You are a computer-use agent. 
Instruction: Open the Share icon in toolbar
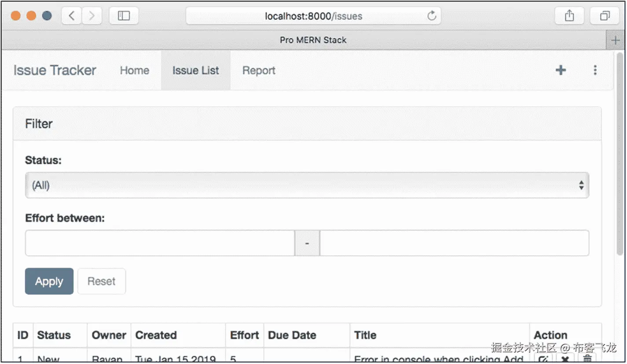569,16
